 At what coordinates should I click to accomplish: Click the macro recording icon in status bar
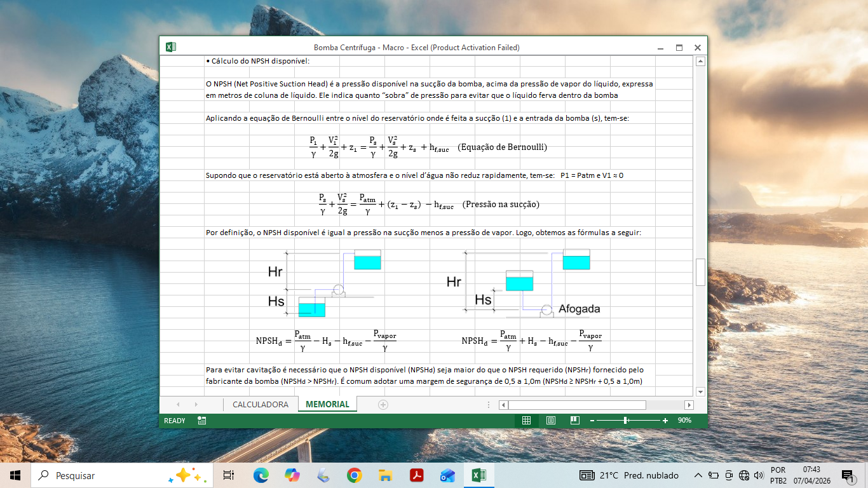(x=201, y=421)
